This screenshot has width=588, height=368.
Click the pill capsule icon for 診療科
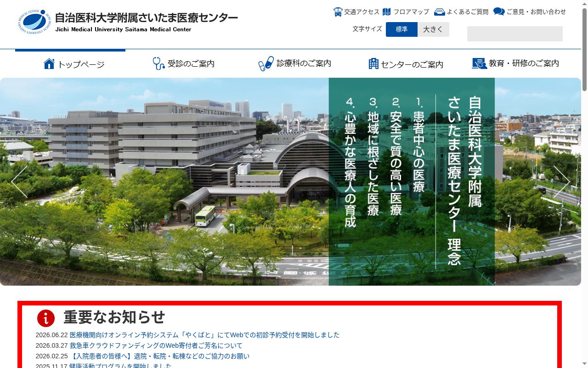266,63
